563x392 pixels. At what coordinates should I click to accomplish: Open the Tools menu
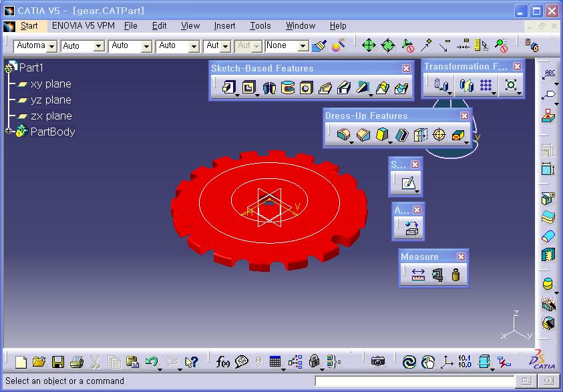(260, 26)
